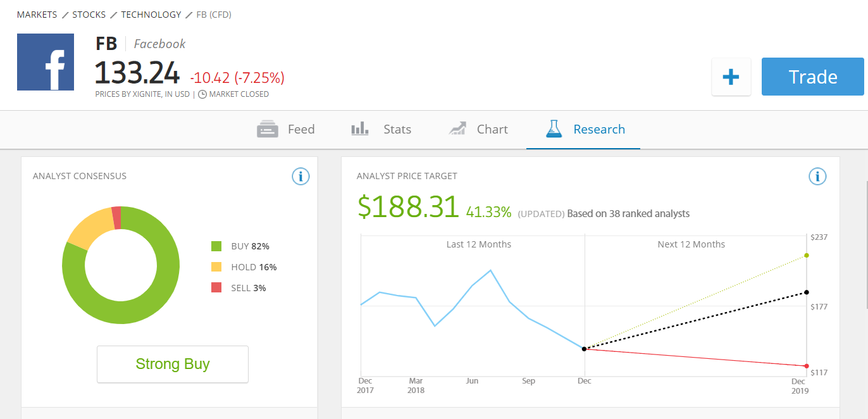Click the green BUY legend swatch
This screenshot has width=868, height=419.
pos(216,246)
